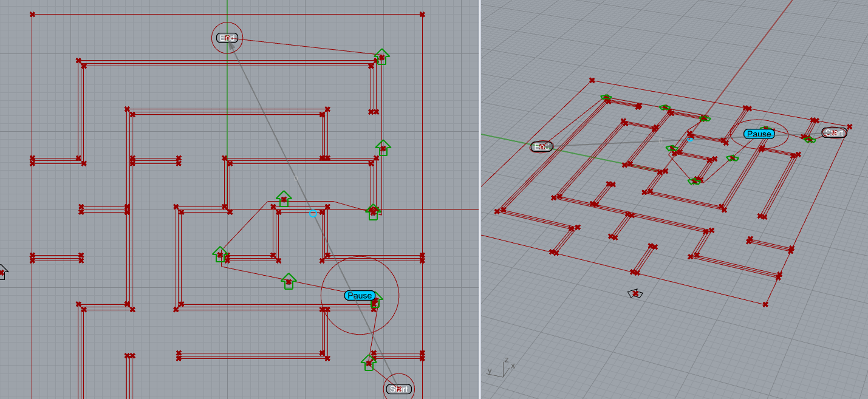Select the green arrow marker nearest the top-view Start label
This screenshot has height=399, width=868.
tap(368, 363)
